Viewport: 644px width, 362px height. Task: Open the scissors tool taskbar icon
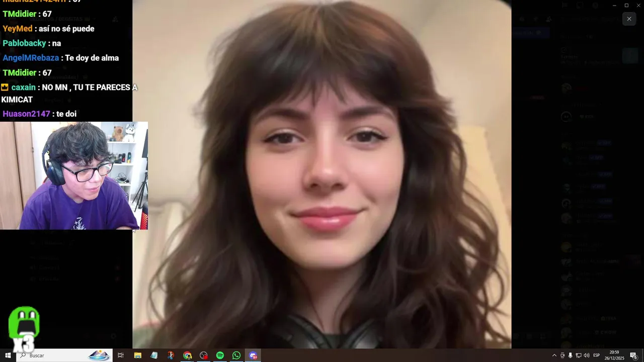[171, 355]
